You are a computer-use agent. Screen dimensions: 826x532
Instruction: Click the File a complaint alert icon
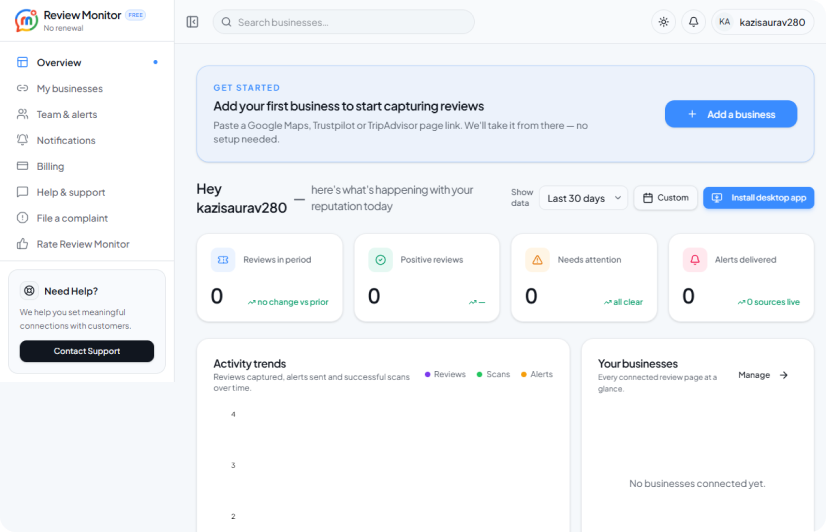[x=23, y=218]
